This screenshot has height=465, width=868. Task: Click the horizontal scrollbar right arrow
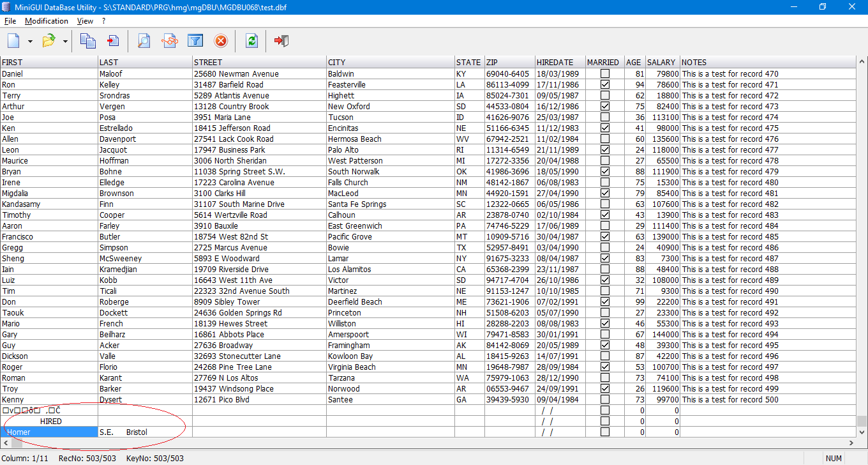[850, 443]
